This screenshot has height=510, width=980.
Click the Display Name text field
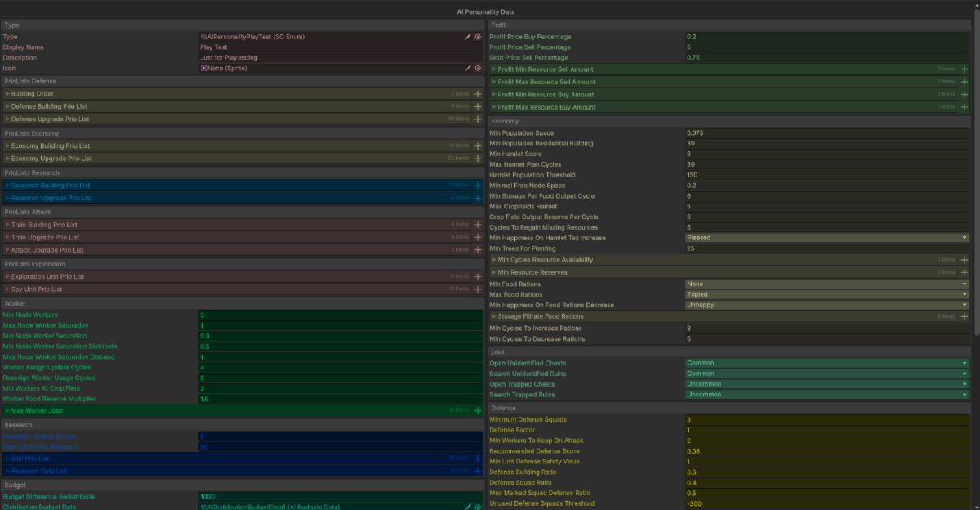point(341,47)
